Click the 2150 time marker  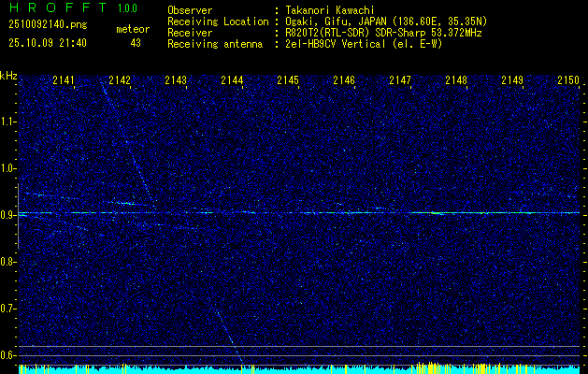[568, 79]
